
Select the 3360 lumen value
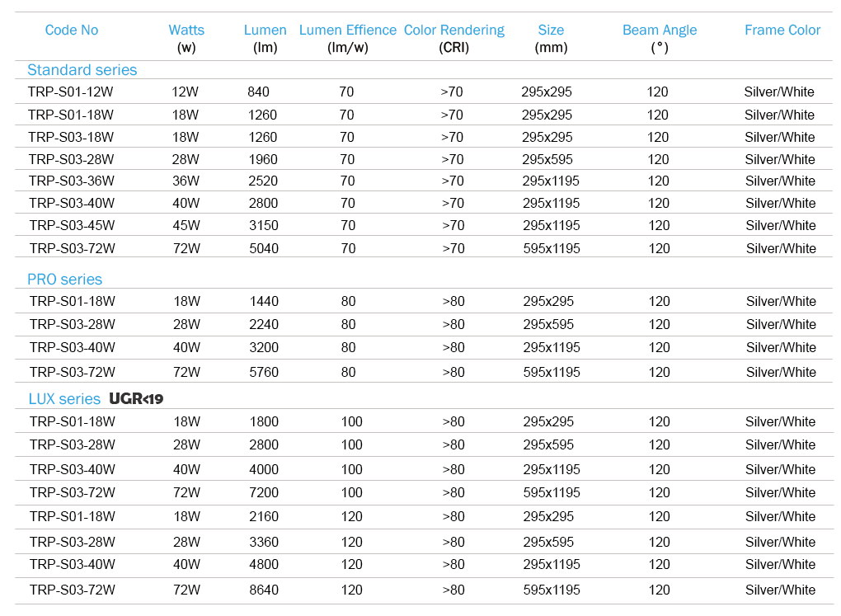[x=264, y=542]
